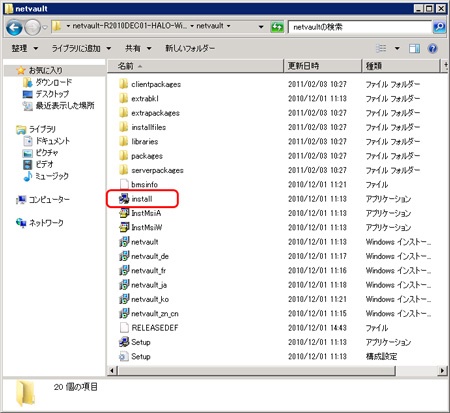
Task: Open ドキュメント library
Action: (53, 141)
